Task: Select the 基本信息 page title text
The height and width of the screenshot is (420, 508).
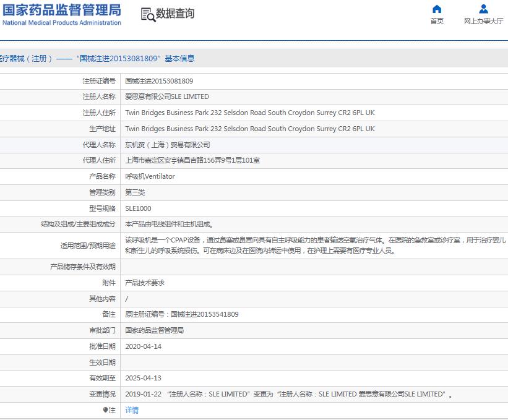Action: coord(179,59)
